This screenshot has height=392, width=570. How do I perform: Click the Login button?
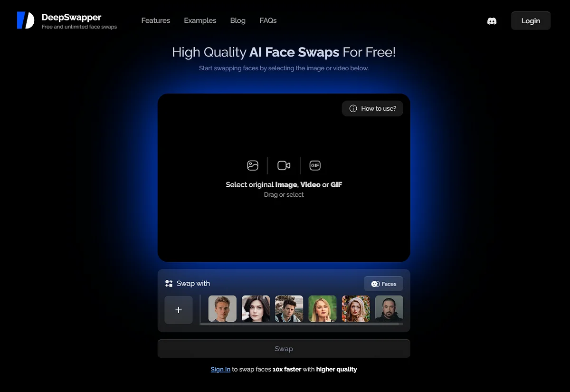coord(531,21)
